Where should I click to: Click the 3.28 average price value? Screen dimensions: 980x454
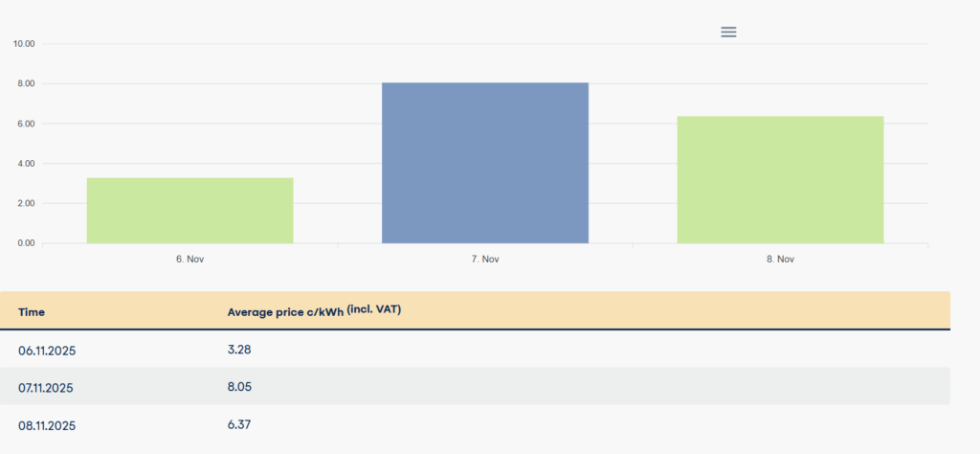(239, 350)
